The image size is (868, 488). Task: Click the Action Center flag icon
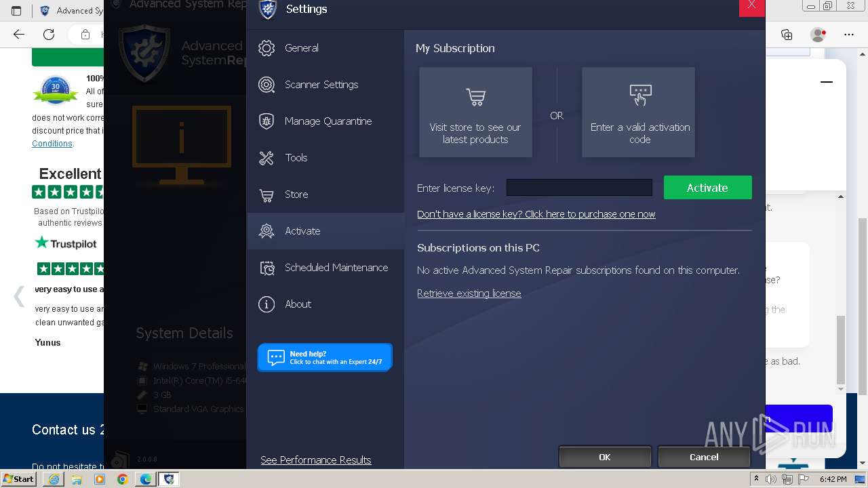pos(802,479)
